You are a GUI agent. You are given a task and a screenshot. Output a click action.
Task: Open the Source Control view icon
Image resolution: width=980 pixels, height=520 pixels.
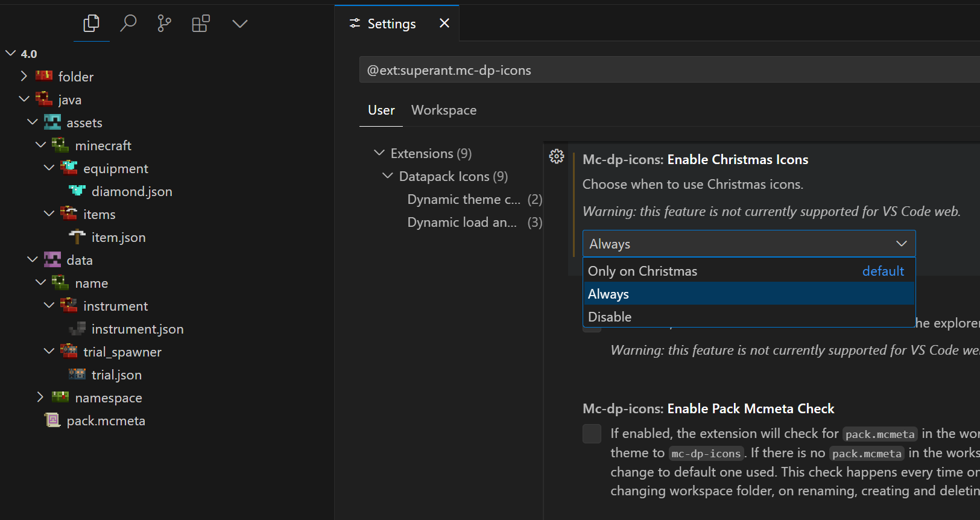(164, 24)
